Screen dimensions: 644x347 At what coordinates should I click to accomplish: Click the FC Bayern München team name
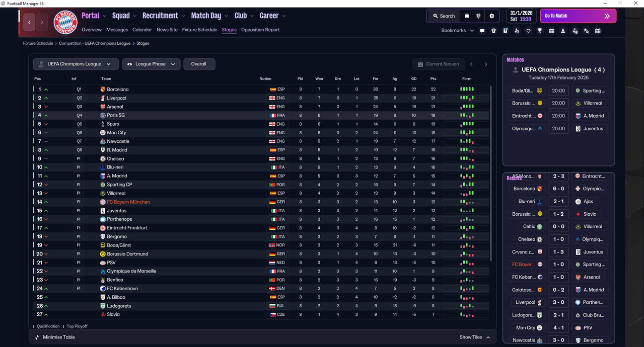tap(128, 202)
